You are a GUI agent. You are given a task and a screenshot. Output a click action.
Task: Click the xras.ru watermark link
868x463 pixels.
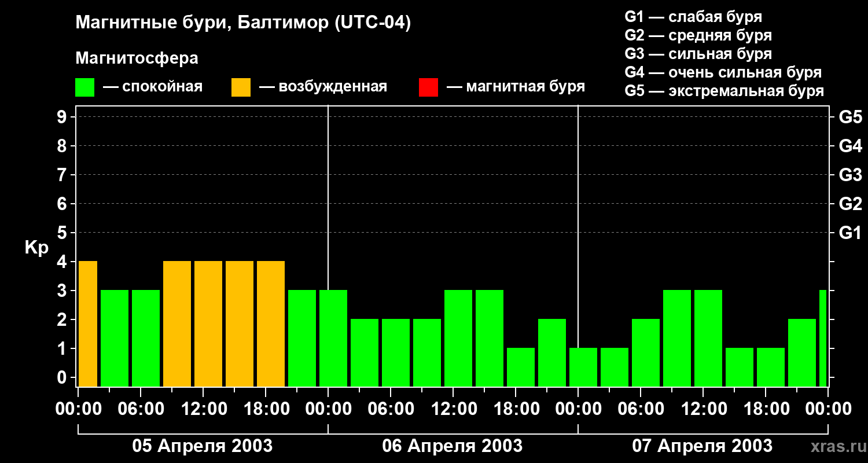(x=836, y=446)
